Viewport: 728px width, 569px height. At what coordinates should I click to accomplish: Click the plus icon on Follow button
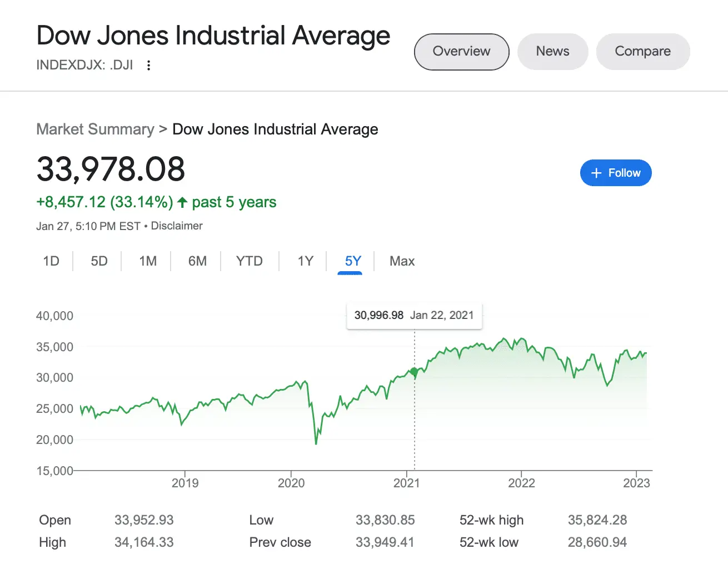(x=596, y=173)
